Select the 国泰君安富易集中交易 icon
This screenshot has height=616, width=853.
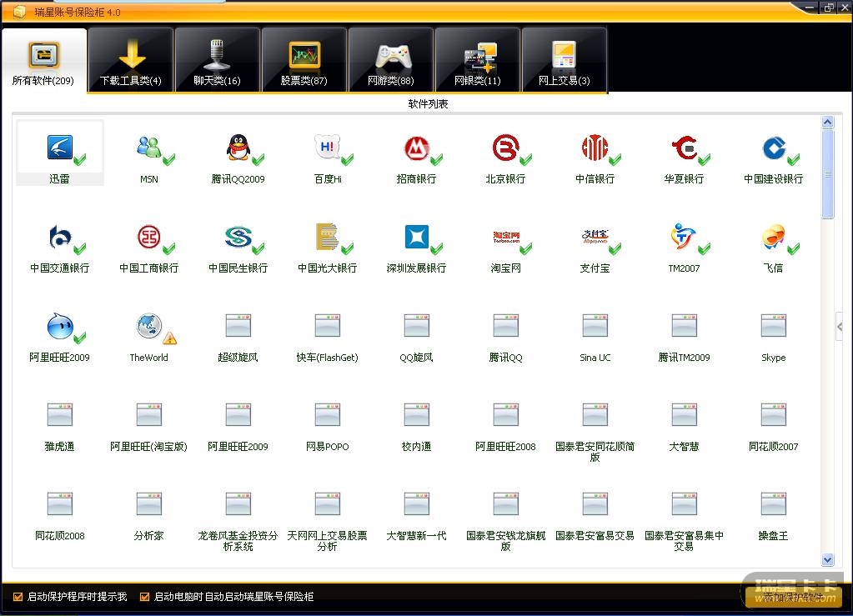(685, 504)
